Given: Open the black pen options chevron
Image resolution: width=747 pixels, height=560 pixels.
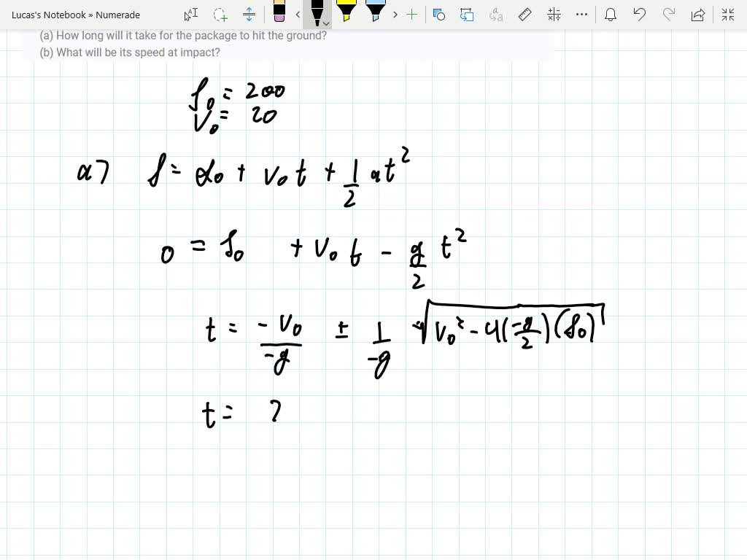Looking at the screenshot, I should pos(325,22).
